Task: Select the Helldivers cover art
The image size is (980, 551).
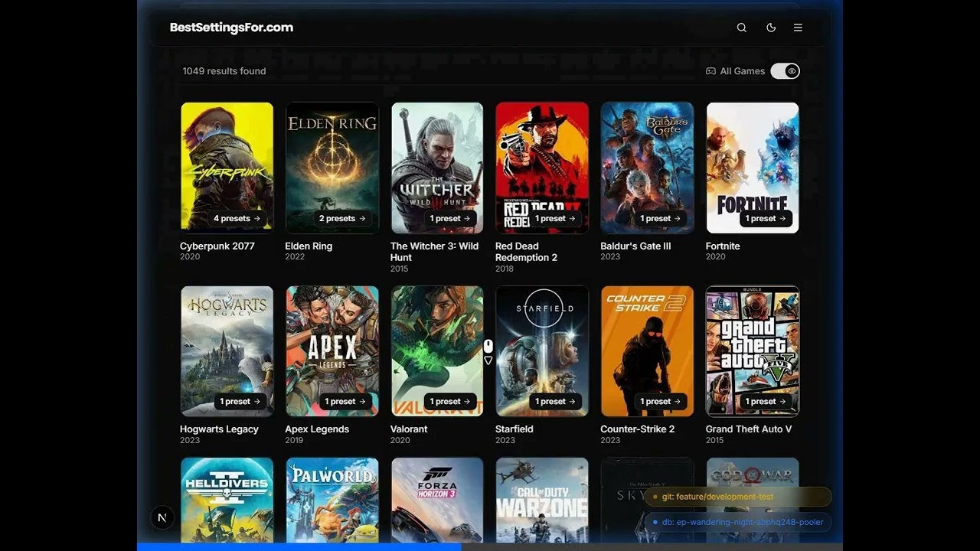Action: 227,500
